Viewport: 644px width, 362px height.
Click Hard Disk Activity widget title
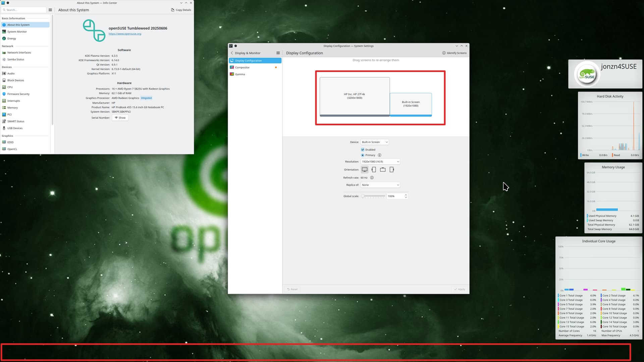coord(610,96)
